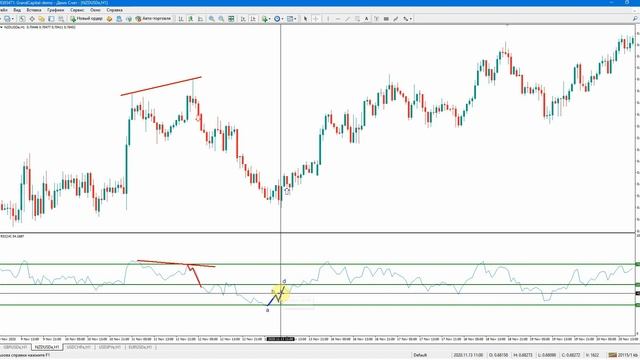Switch to the USDCHFe,H1 chart tab

[78, 347]
